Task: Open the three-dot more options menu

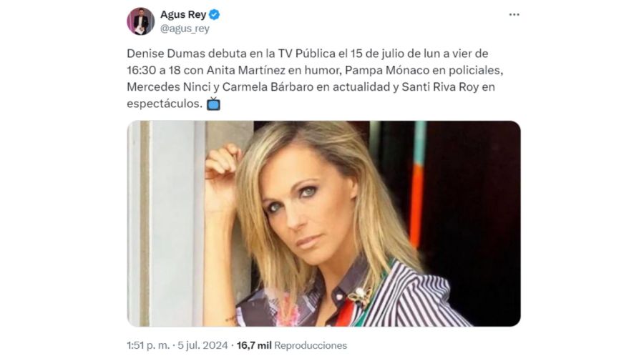Action: tap(514, 15)
